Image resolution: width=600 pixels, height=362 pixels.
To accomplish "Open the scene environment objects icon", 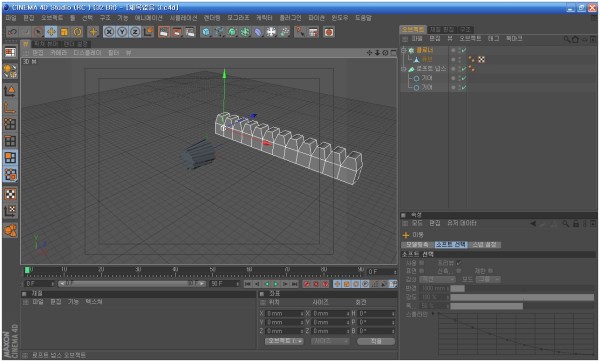I will point(271,32).
